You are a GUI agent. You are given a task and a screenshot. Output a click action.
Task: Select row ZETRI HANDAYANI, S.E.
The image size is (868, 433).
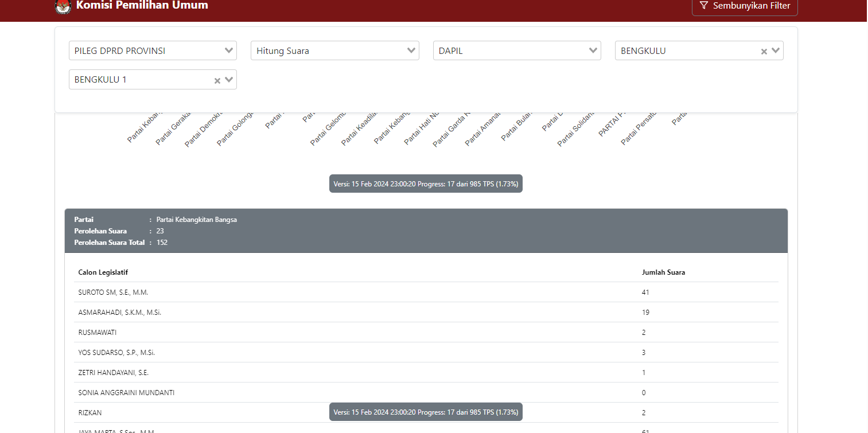coord(426,373)
